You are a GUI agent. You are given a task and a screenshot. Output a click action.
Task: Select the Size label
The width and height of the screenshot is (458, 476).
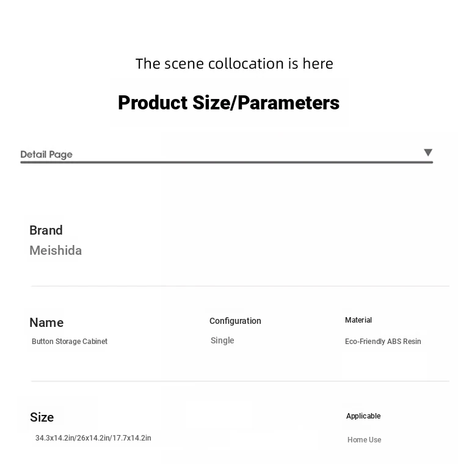(x=42, y=417)
